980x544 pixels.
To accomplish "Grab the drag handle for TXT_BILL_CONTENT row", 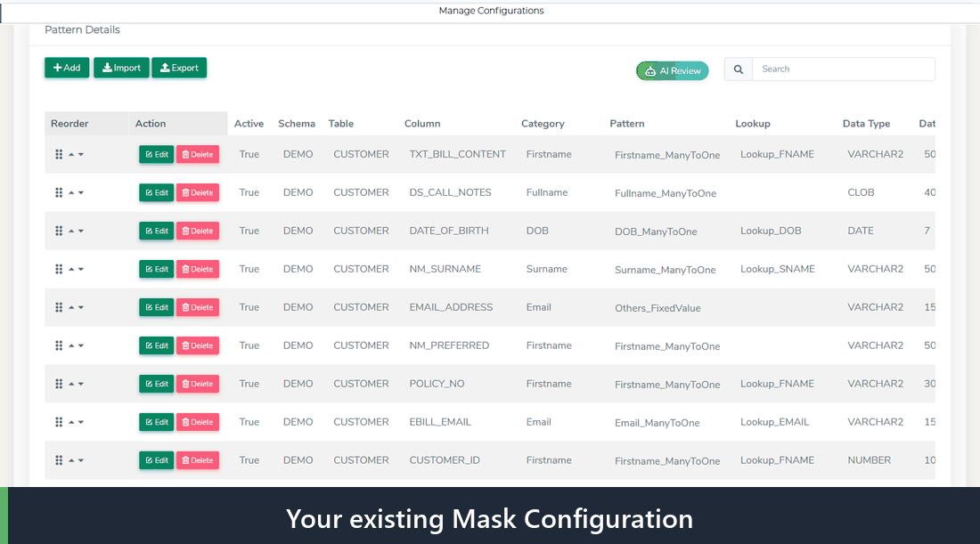I will tap(59, 154).
